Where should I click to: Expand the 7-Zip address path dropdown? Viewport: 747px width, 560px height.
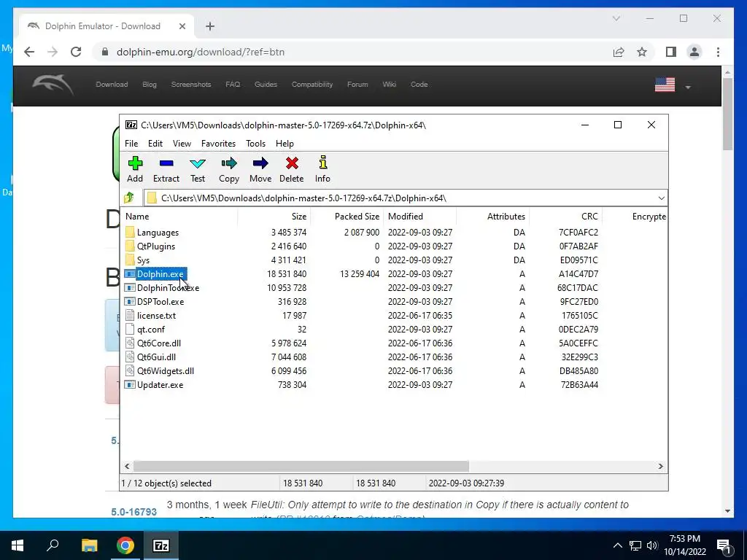tap(661, 198)
